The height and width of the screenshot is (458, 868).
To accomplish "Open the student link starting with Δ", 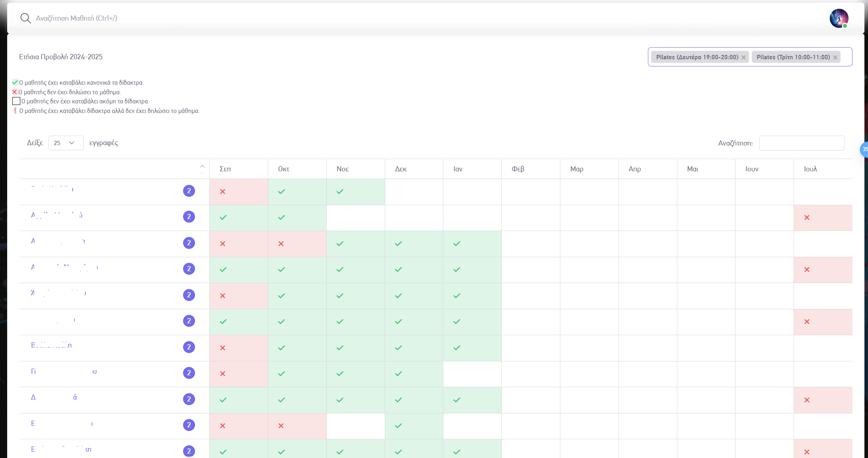I will [54, 397].
